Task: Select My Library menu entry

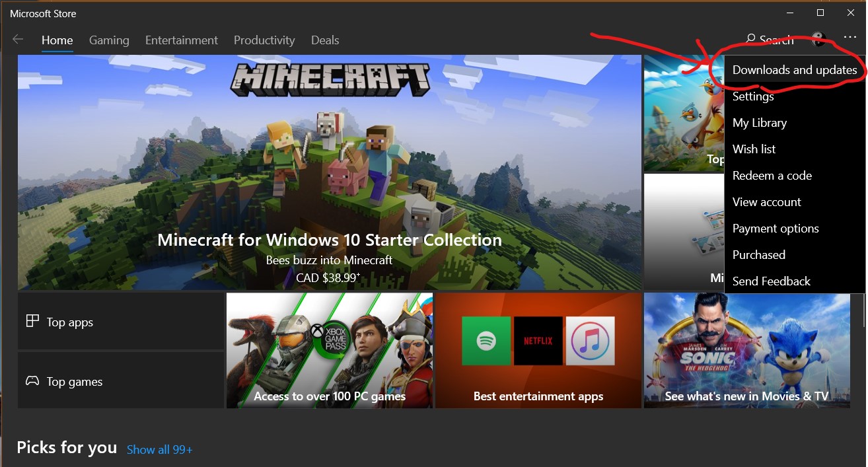Action: coord(795,123)
